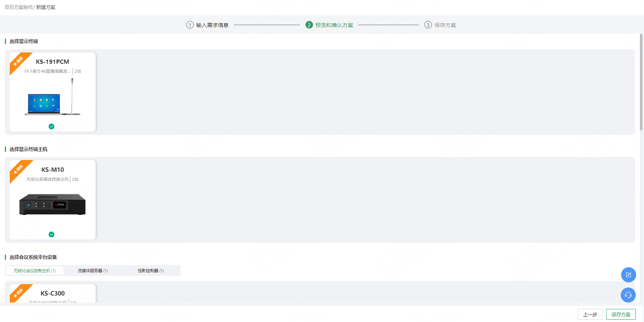Image resolution: width=644 pixels, height=322 pixels.
Task: Click the 选择会议系统平台设备 section heading
Action: 33,257
